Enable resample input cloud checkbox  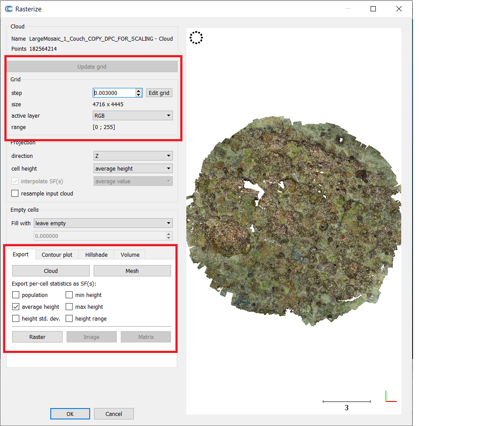tap(15, 194)
